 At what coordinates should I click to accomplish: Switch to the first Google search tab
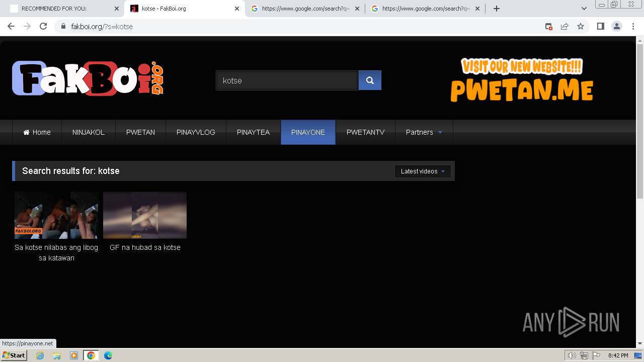tap(305, 9)
